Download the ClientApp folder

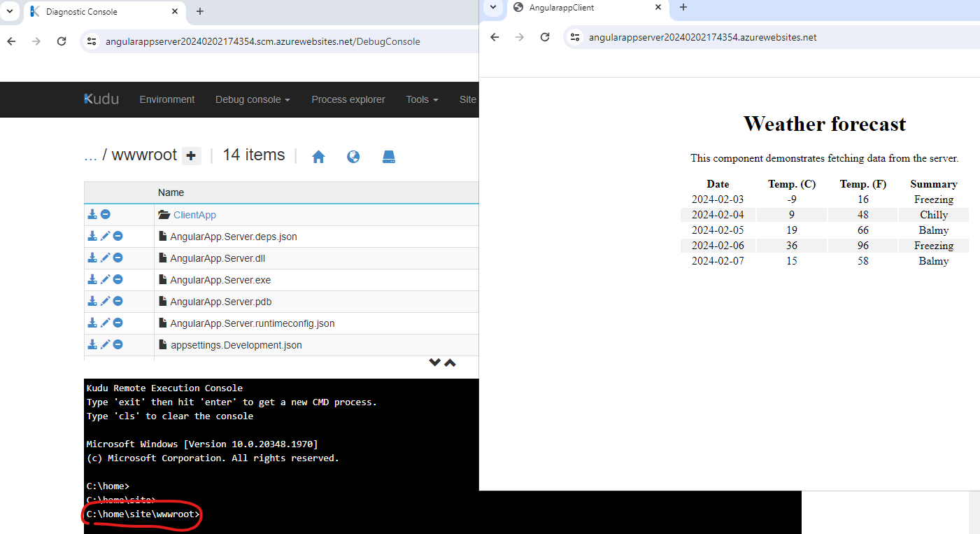click(92, 214)
